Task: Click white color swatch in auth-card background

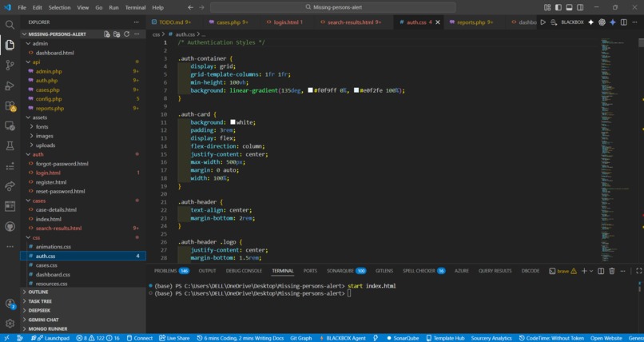Action: coord(233,122)
